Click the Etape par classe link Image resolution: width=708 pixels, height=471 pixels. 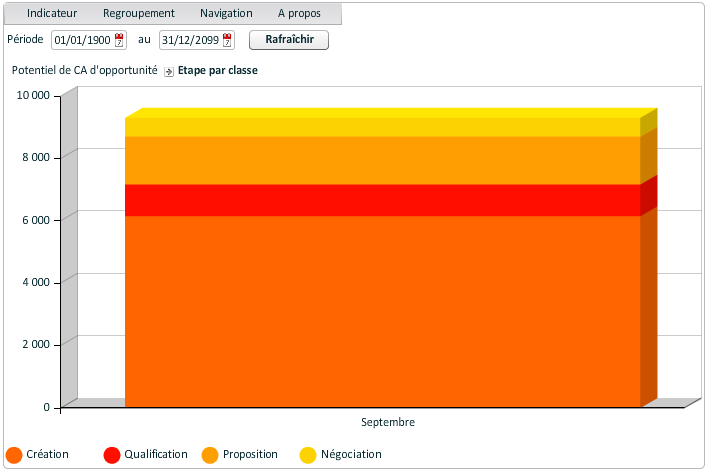(x=218, y=70)
